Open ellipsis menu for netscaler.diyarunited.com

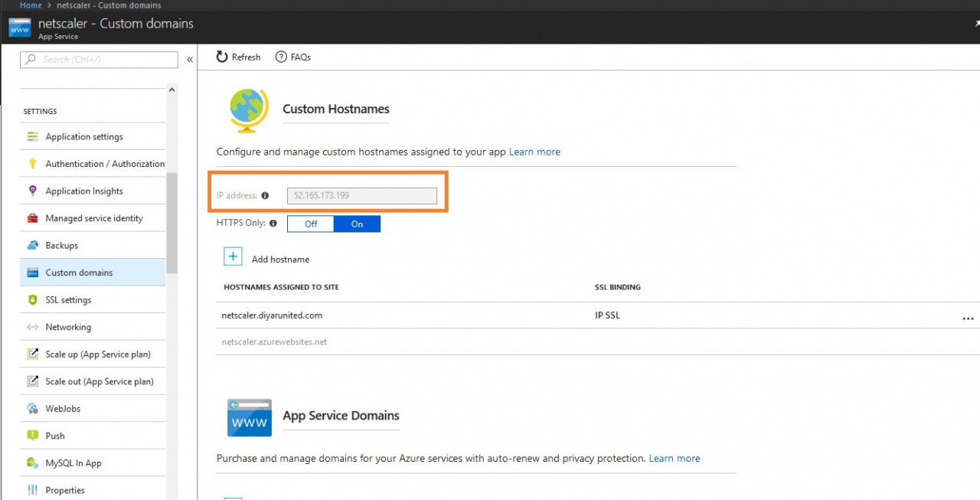968,318
